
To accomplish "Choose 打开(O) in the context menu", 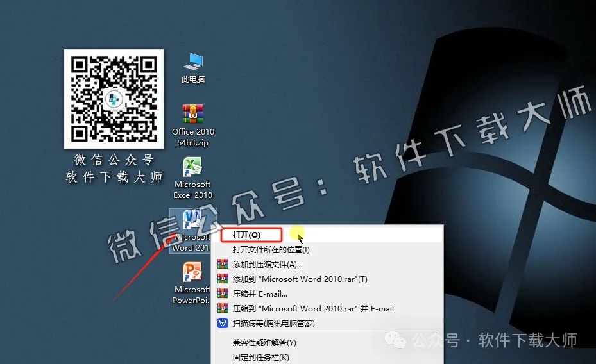I will [327, 235].
